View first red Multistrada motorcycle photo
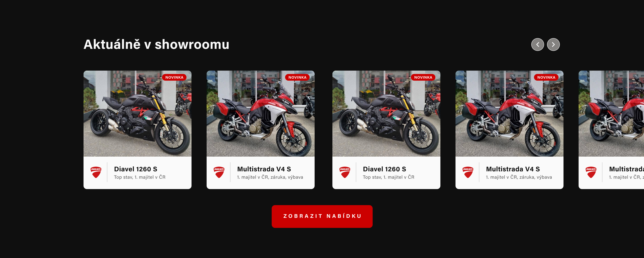 coord(260,114)
